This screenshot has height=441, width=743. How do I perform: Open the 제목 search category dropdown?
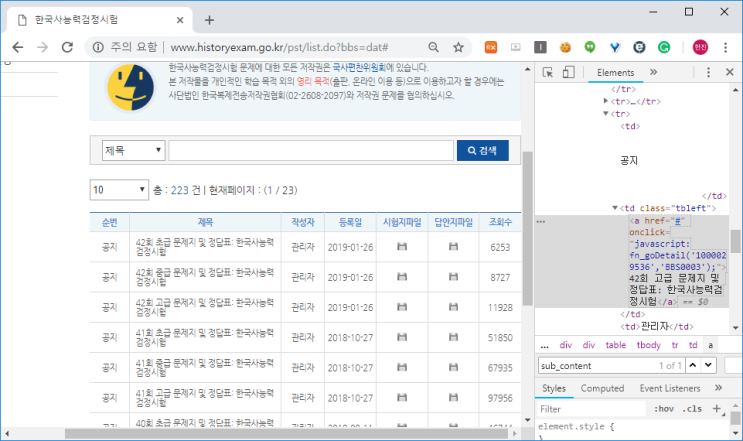point(132,150)
